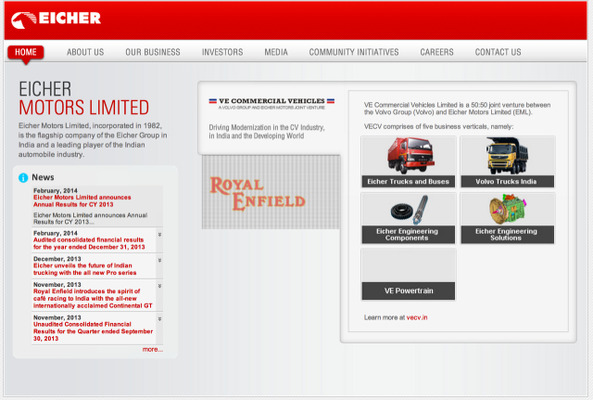Choose the Eicher Engineering Solutions gearbox tile
Screen dimensions: 593x400
507,218
